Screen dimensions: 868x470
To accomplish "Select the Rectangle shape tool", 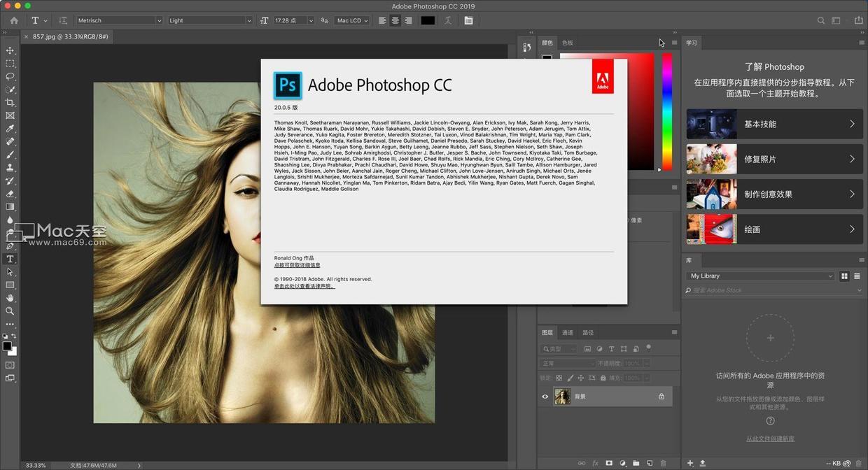I will point(10,285).
